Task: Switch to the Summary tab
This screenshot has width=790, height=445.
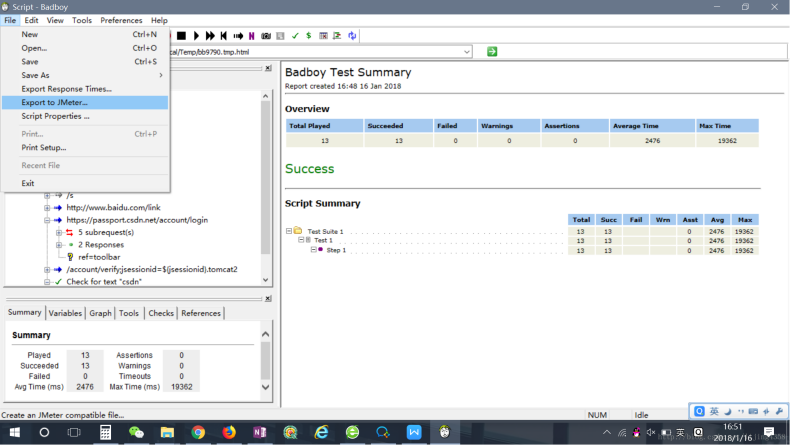Action: coord(25,312)
